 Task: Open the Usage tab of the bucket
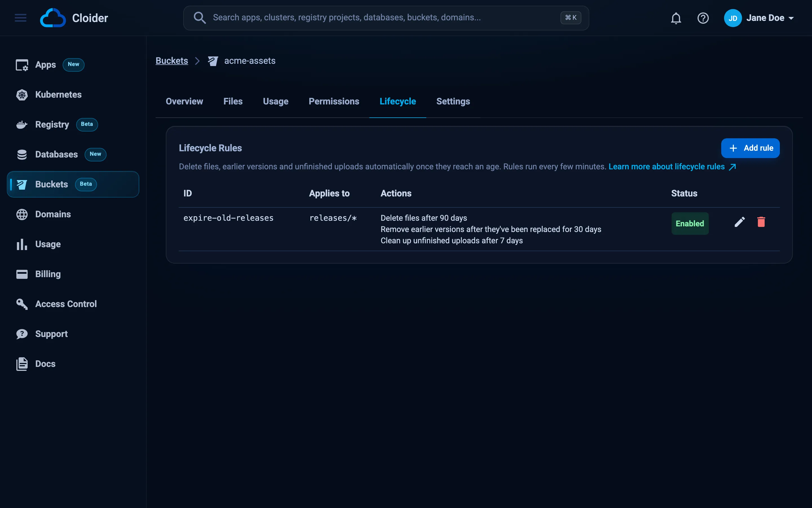pyautogui.click(x=275, y=102)
